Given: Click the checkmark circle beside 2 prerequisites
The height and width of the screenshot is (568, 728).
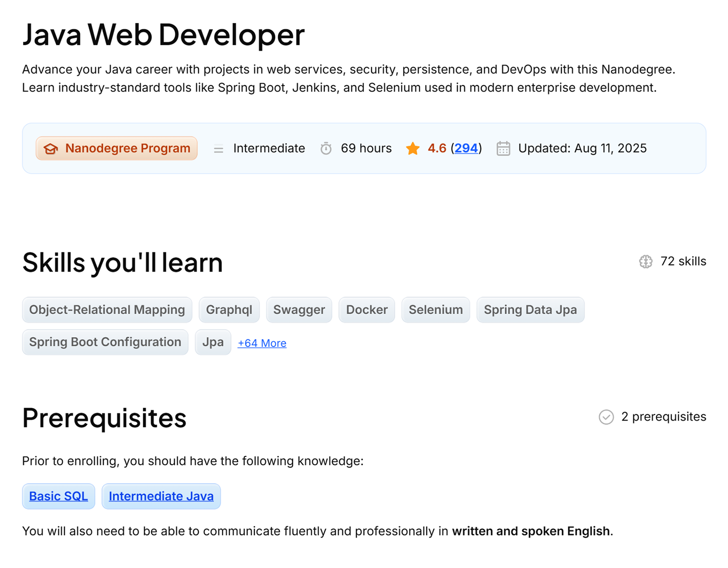Looking at the screenshot, I should (606, 417).
